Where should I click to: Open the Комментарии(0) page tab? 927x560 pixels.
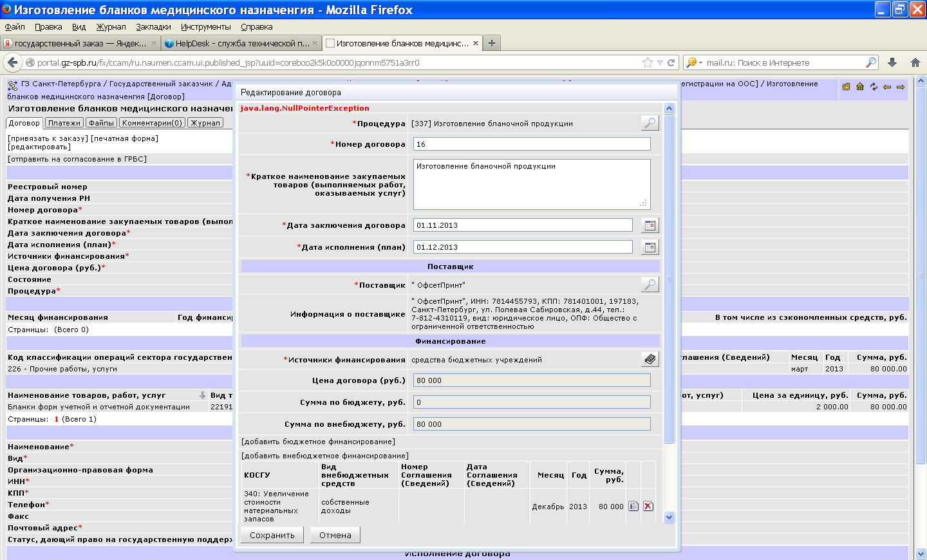click(152, 122)
